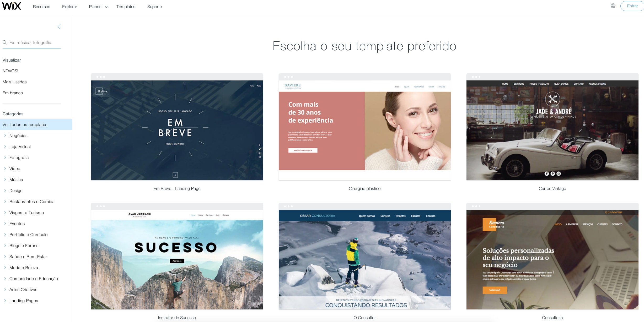Click the Visualizar sidebar link
This screenshot has height=322, width=644.
12,60
